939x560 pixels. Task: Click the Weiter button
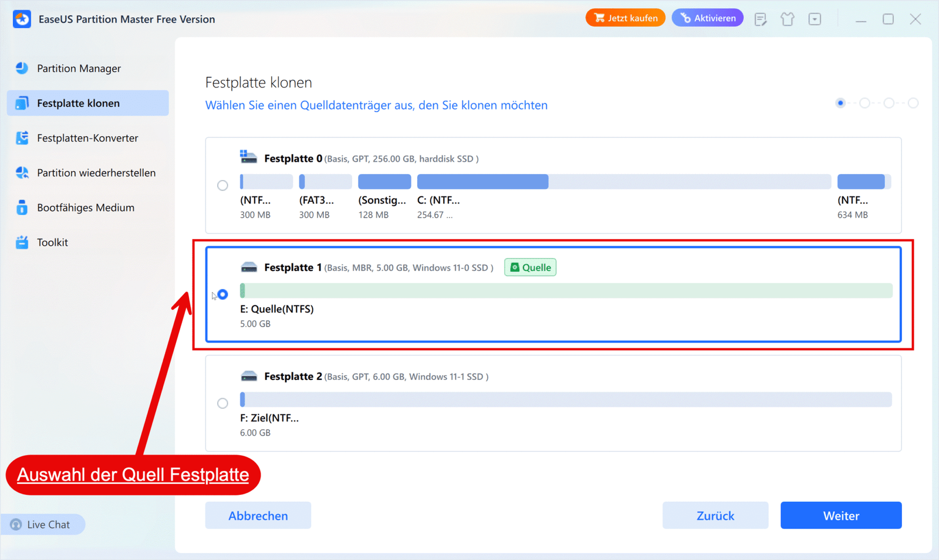[840, 515]
